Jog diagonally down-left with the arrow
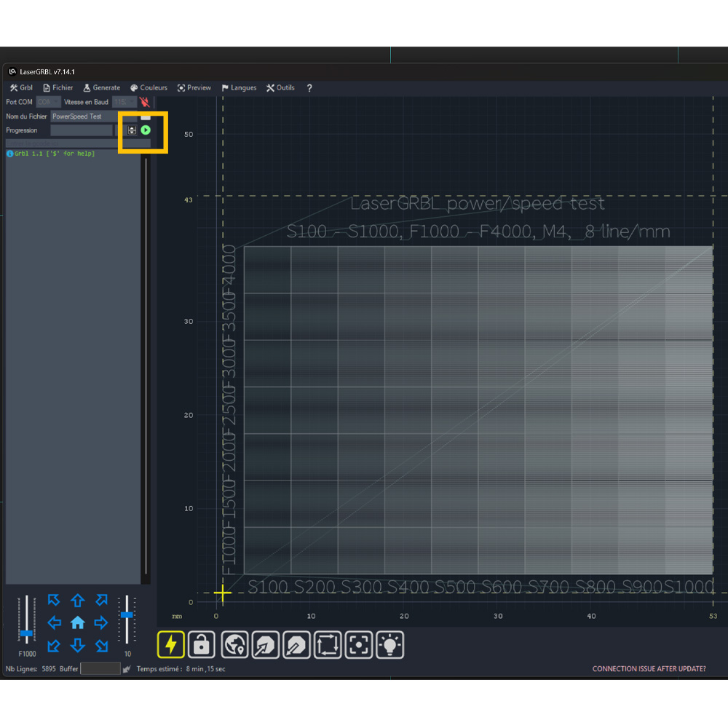The width and height of the screenshot is (728, 728). pos(54,645)
